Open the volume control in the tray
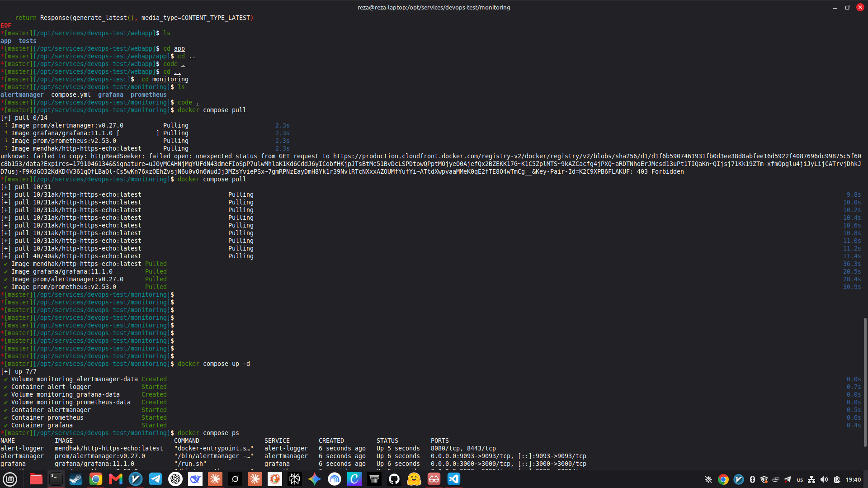This screenshot has height=488, width=868. 824,479
